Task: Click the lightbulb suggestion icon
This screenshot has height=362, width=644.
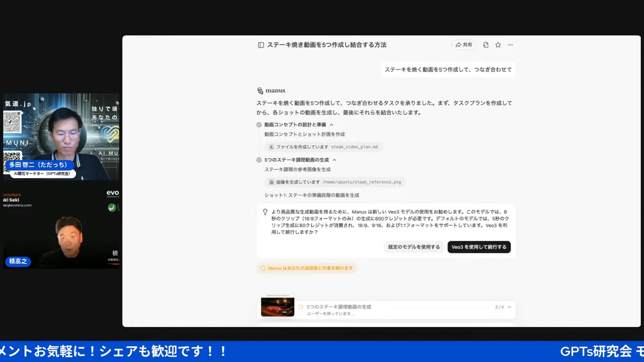Action: (x=265, y=212)
